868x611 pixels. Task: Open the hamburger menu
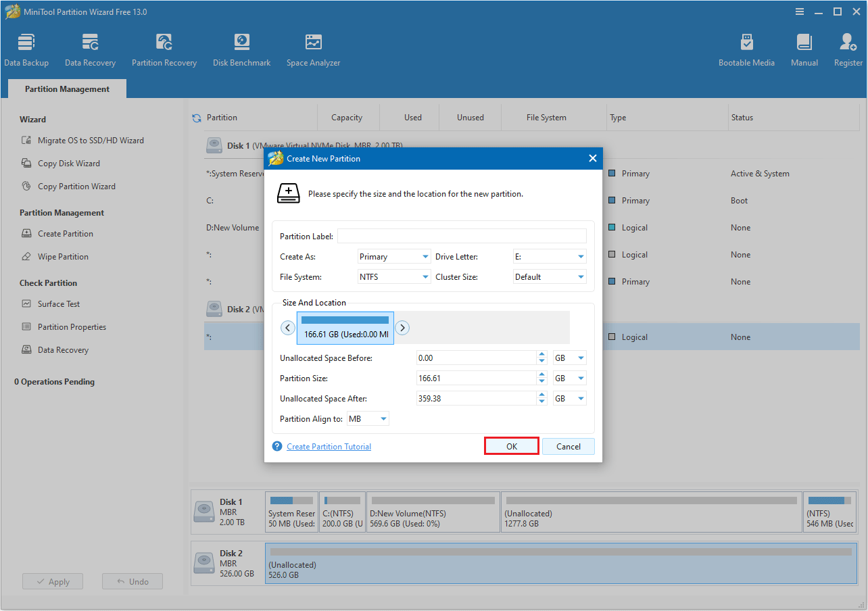800,11
